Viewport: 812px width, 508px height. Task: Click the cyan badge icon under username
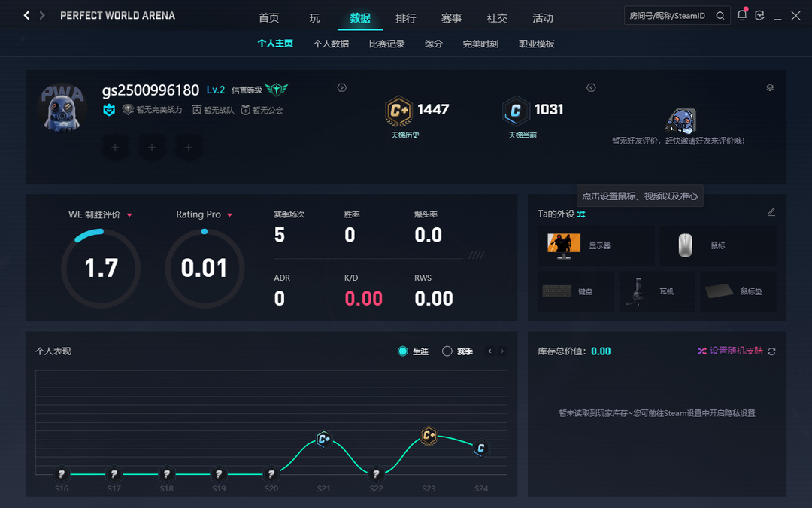coord(109,110)
